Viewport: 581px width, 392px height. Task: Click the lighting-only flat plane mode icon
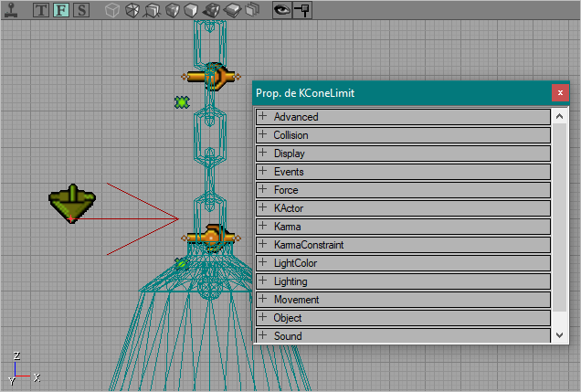tap(233, 10)
